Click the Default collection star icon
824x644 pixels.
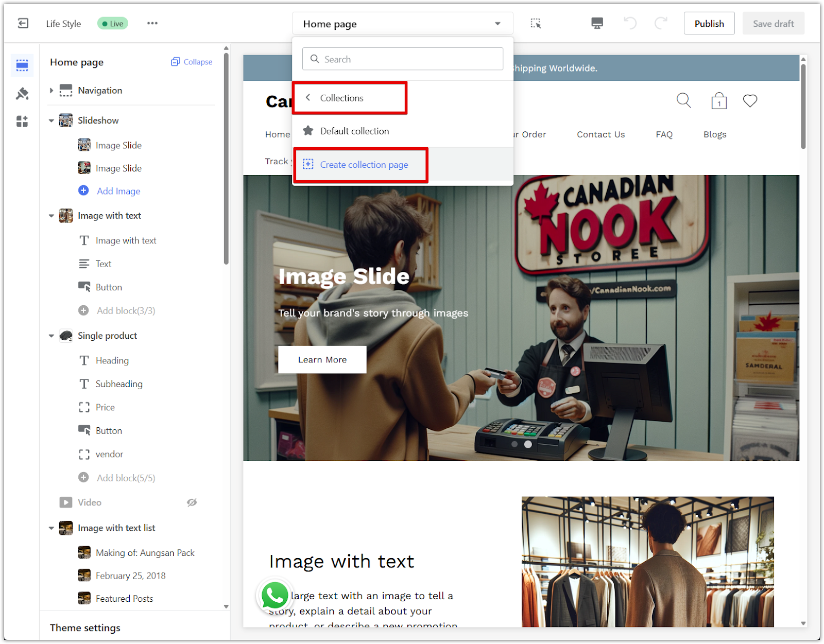(308, 131)
